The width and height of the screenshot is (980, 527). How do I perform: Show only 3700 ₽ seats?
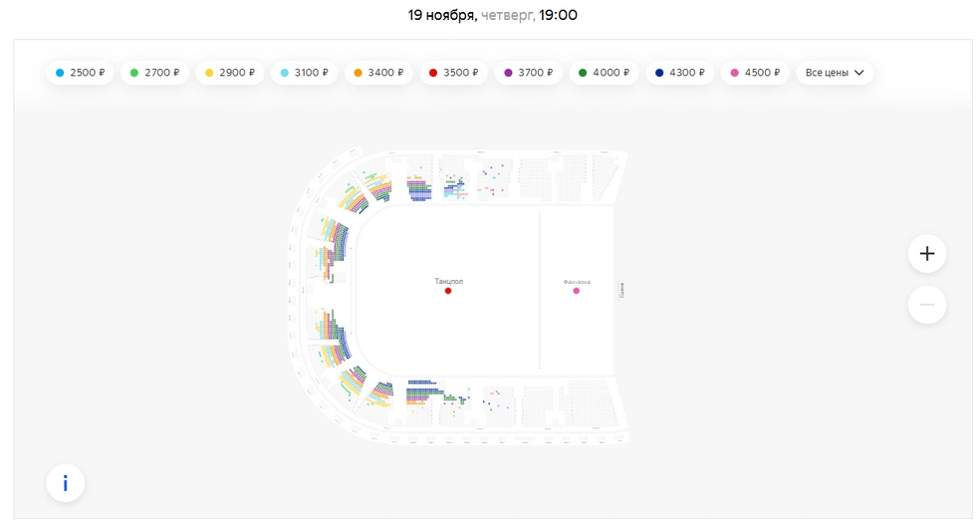[528, 73]
